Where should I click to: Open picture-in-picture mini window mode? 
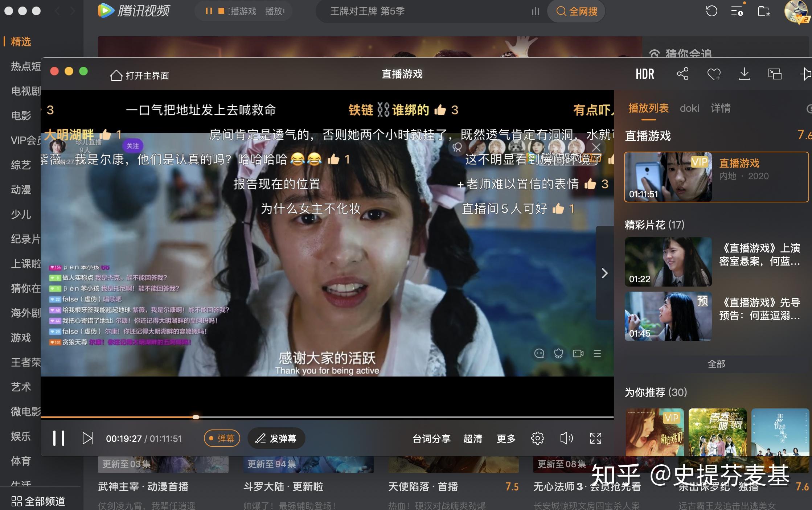pyautogui.click(x=775, y=74)
